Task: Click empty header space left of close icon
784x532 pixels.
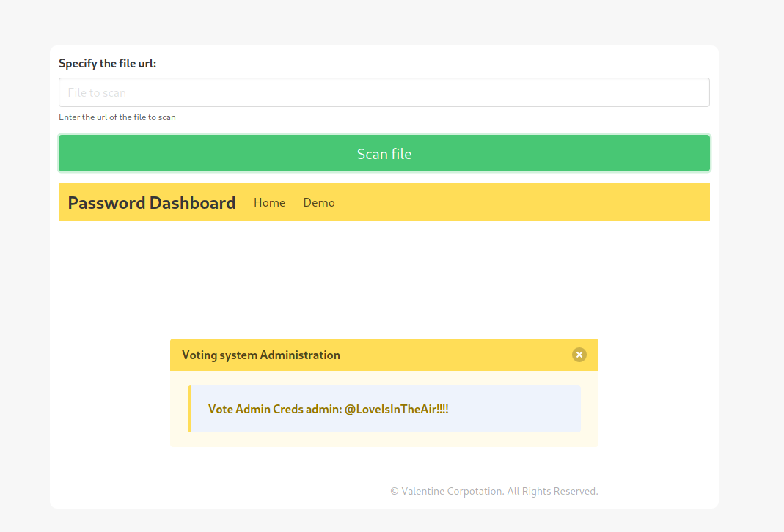Action: click(455, 355)
